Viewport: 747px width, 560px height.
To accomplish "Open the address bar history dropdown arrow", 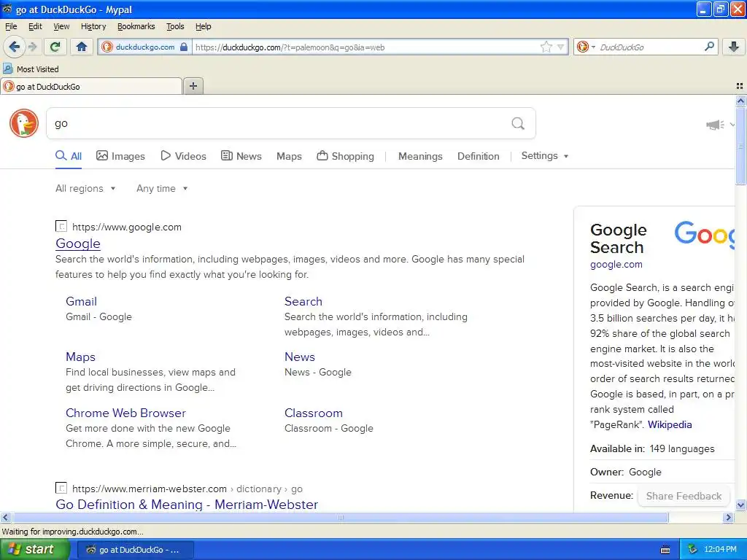I will pyautogui.click(x=561, y=47).
